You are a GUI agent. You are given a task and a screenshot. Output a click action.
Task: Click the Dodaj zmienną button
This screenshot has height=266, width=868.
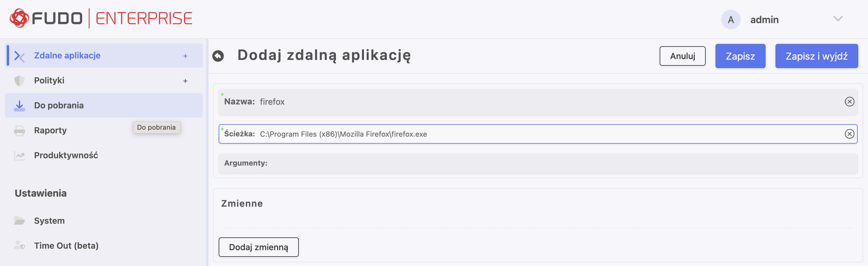tap(259, 247)
